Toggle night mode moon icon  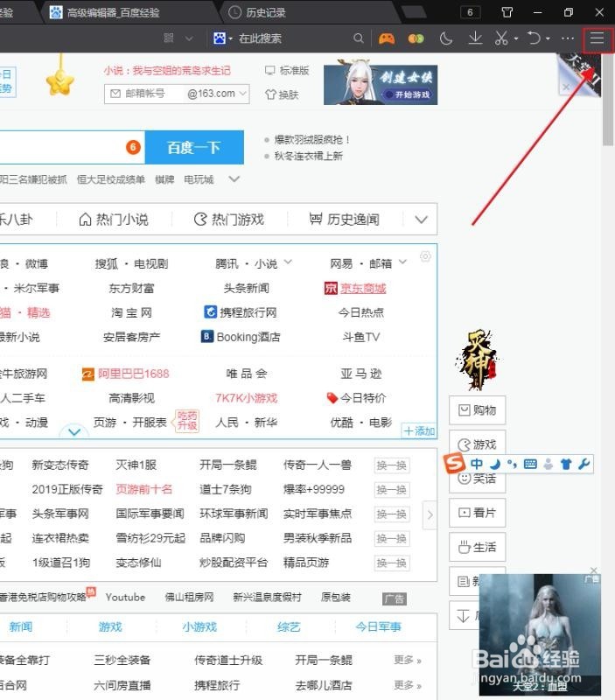coord(445,38)
